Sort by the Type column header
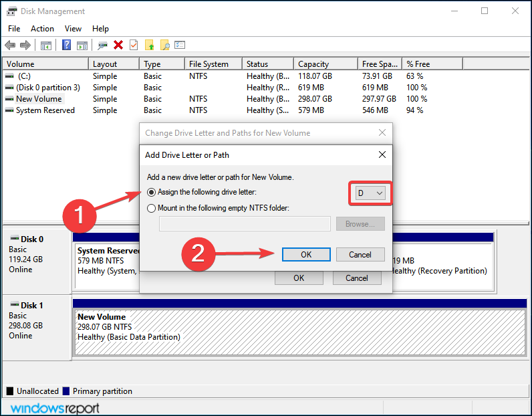532x416 pixels. 162,64
